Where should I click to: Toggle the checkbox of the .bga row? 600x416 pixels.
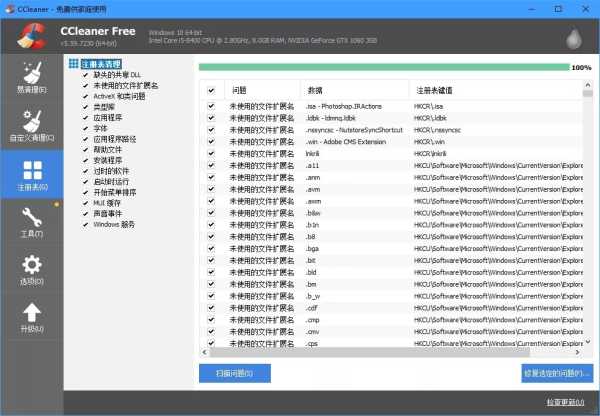pos(211,248)
